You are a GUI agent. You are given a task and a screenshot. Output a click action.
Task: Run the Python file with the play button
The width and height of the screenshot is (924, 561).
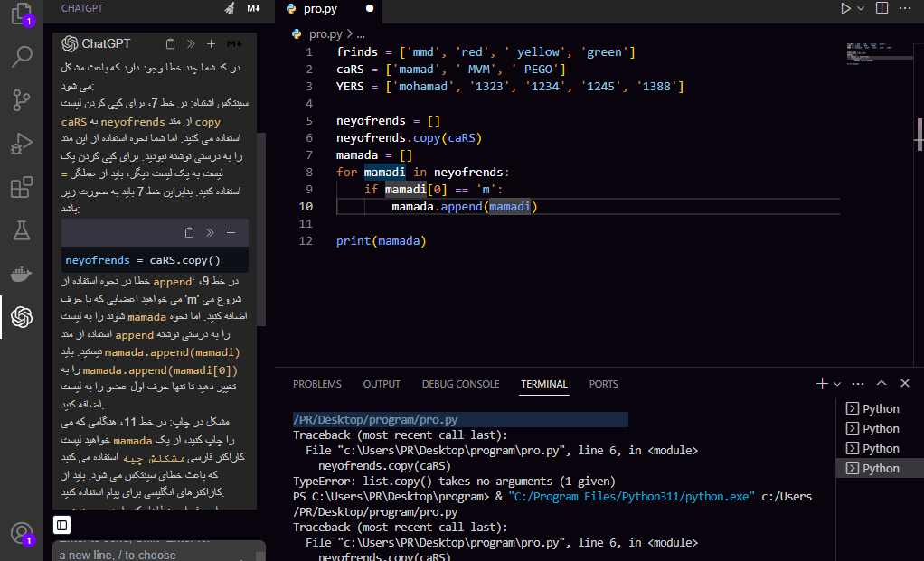pyautogui.click(x=845, y=8)
